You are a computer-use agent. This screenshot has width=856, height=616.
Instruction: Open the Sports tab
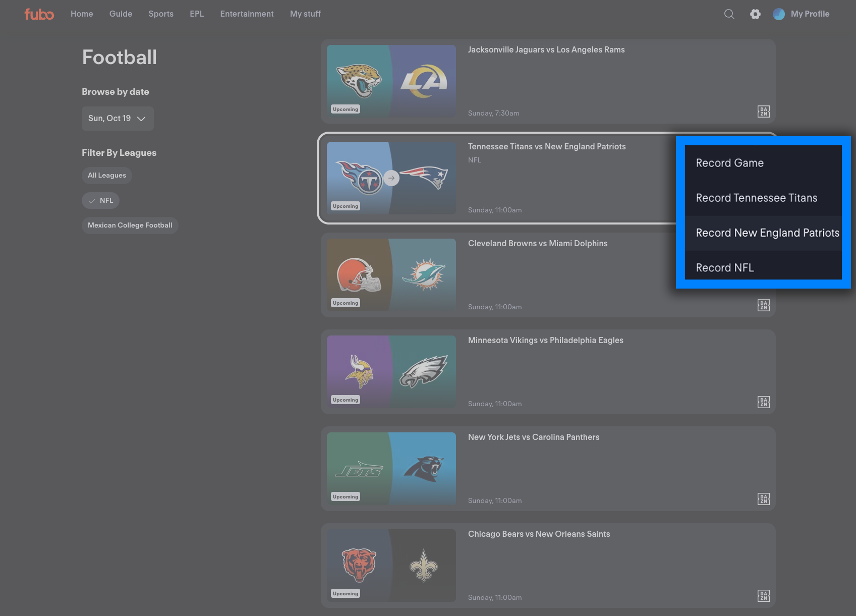(161, 14)
